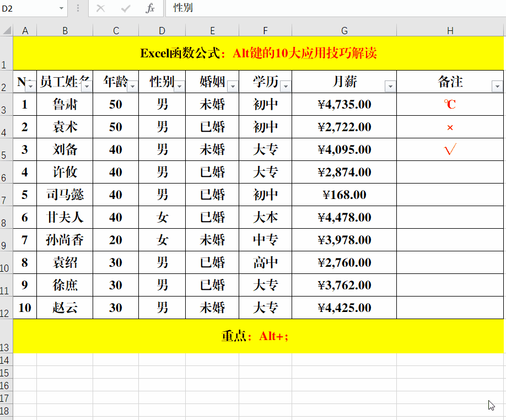Viewport: 506px width, 420px height.
Task: Click gender cell 女 in 甘夫人 row
Action: click(162, 217)
